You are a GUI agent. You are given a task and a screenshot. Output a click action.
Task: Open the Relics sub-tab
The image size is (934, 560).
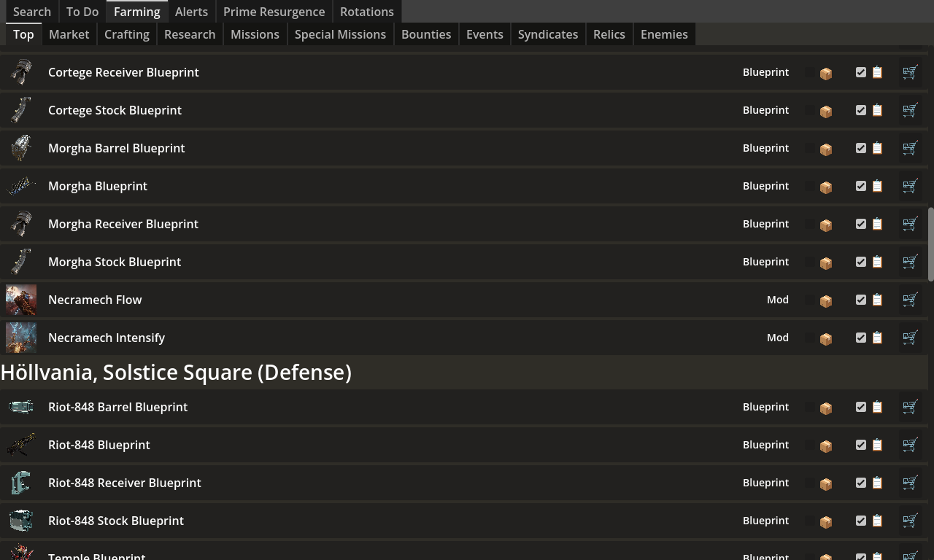tap(609, 34)
